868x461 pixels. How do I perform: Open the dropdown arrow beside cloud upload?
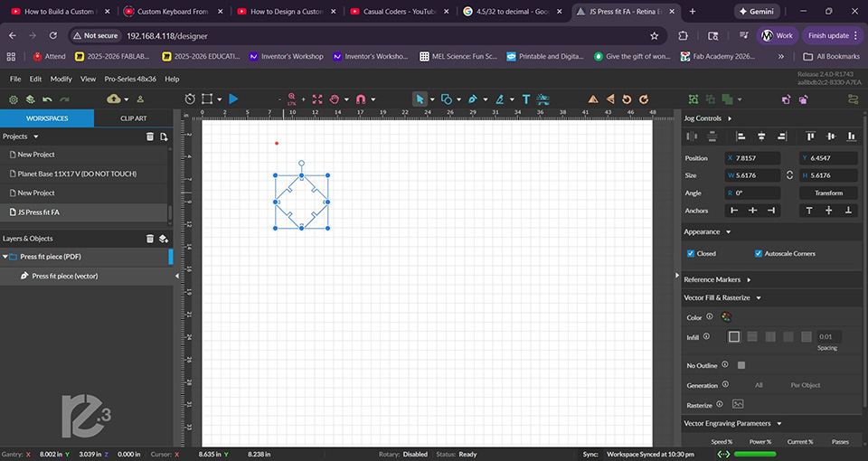coord(127,99)
